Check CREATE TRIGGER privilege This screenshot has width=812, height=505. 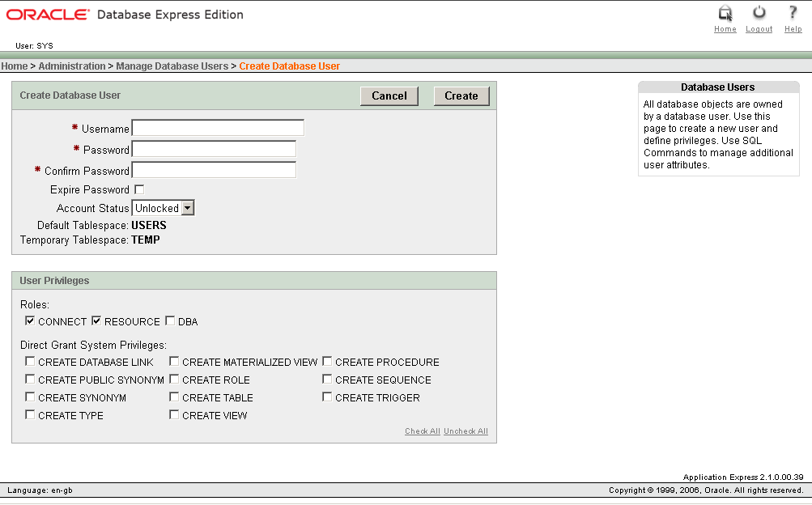click(327, 397)
